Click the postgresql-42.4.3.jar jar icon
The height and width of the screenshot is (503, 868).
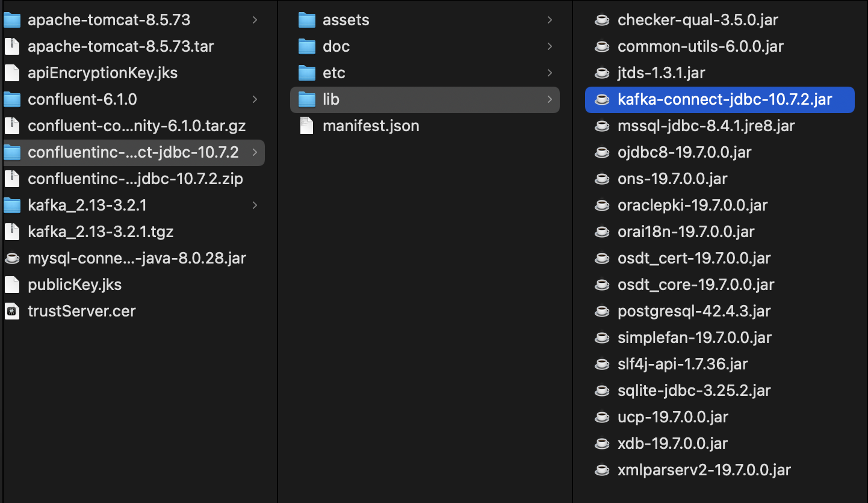[x=602, y=311]
